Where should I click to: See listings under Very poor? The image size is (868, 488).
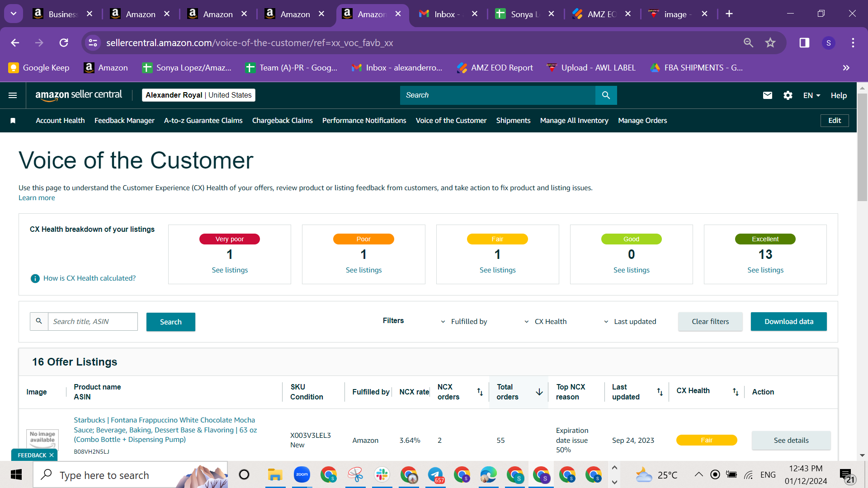coord(230,270)
